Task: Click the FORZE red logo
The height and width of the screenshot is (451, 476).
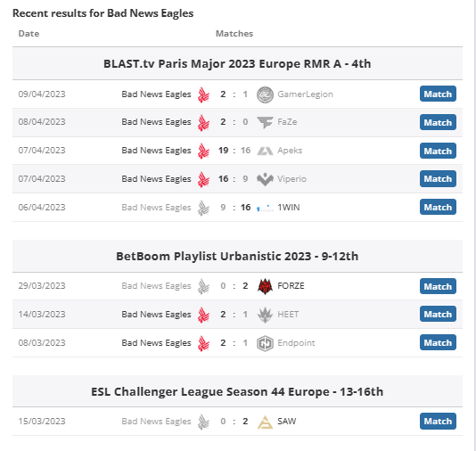Action: pos(265,286)
